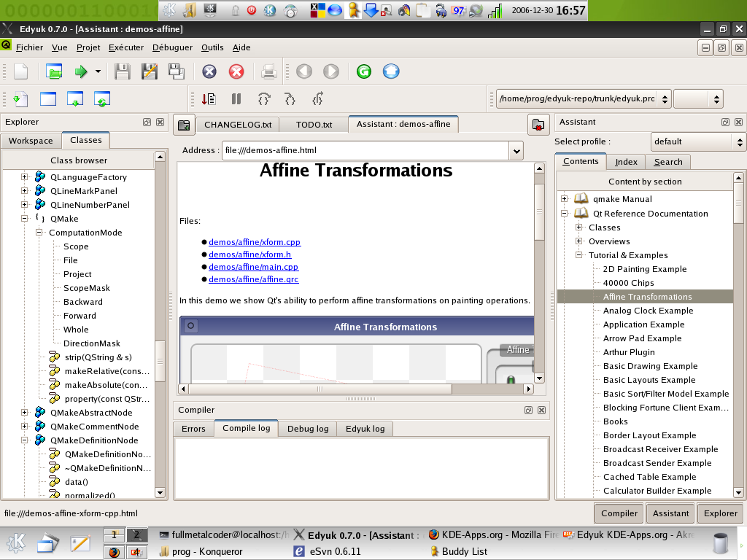Image resolution: width=747 pixels, height=560 pixels.
Task: Close current tab with red X folder icon
Action: 538,125
